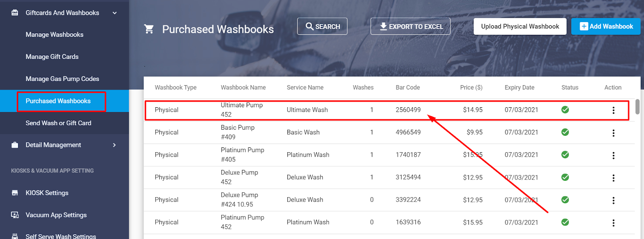Click the Vacuum App Settings icon
The height and width of the screenshot is (239, 644).
15,215
